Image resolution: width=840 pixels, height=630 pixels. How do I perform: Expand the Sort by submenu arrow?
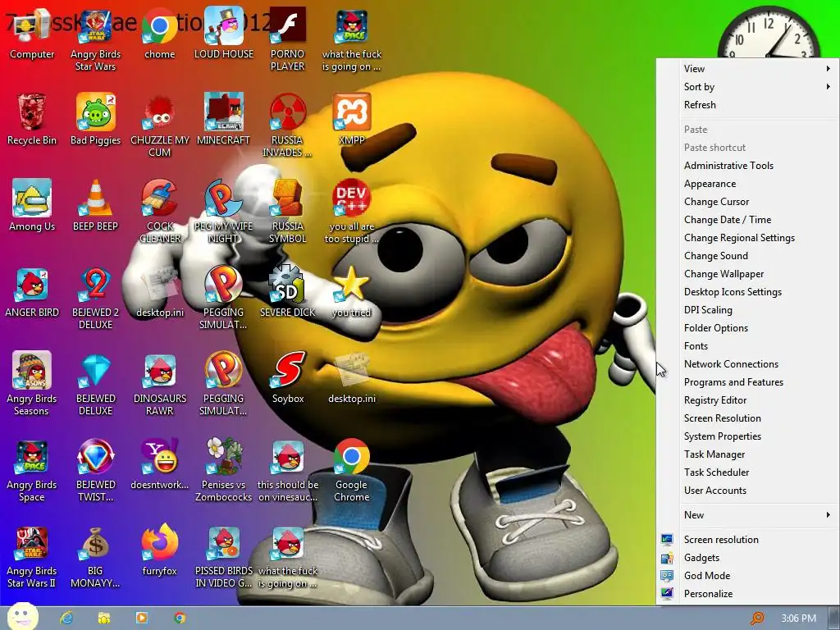click(x=829, y=87)
